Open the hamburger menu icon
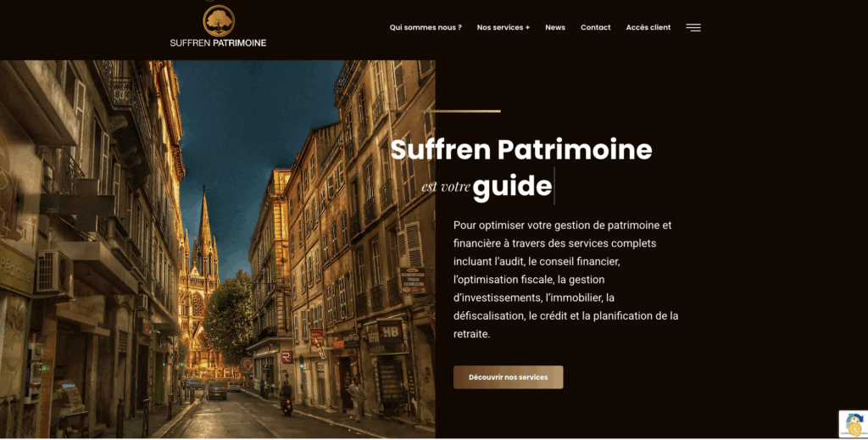Image resolution: width=868 pixels, height=440 pixels. (x=693, y=28)
